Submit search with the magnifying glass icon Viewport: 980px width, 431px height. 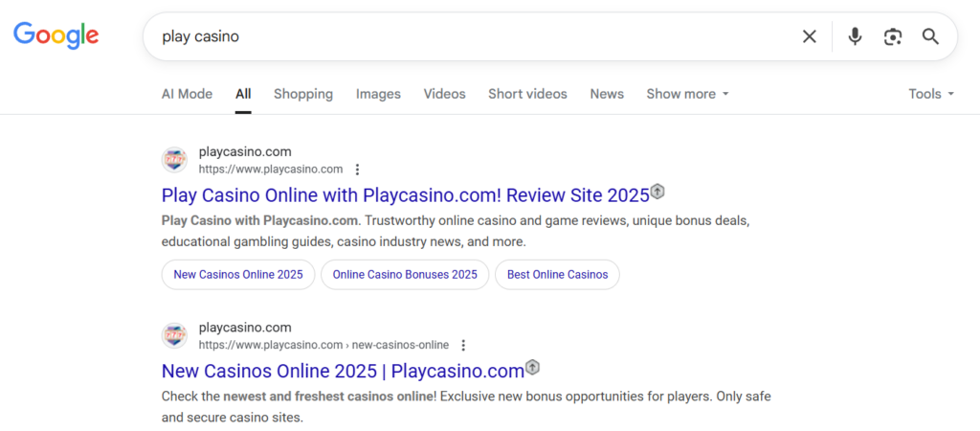point(930,37)
